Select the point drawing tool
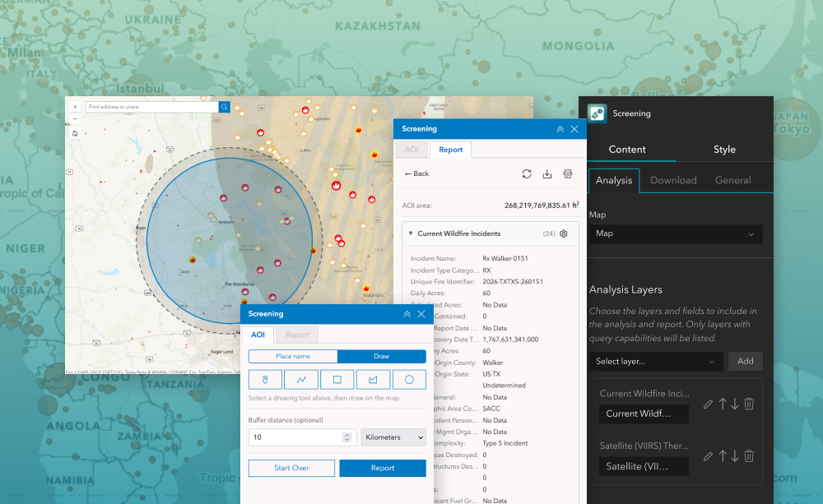Viewport: 823px width, 504px height. pyautogui.click(x=265, y=379)
